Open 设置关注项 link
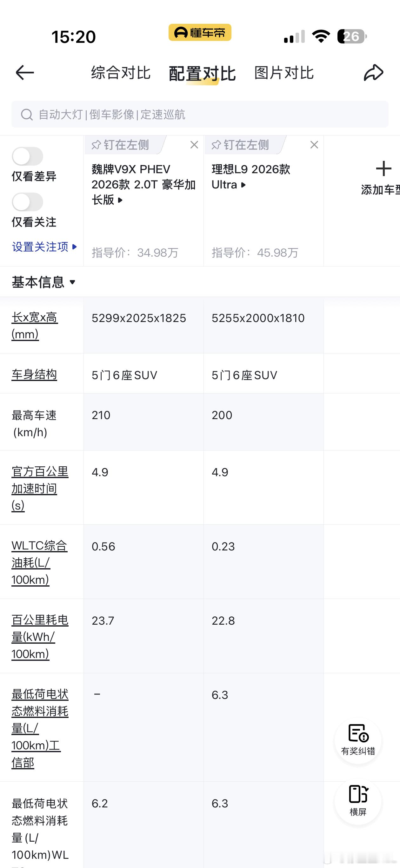 coord(44,247)
